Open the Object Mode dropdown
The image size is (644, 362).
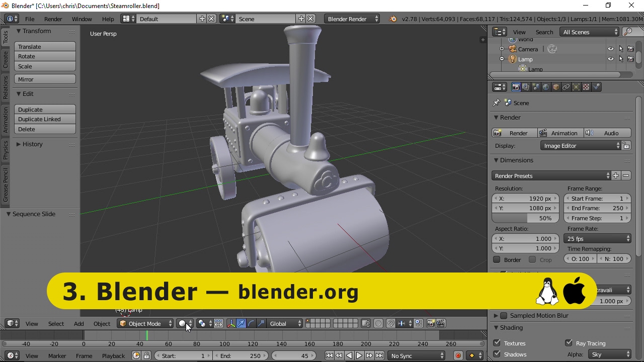(x=145, y=323)
